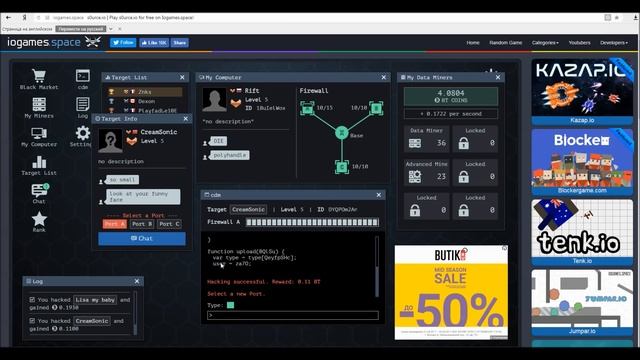Click the Twitter Follow button
This screenshot has height=360, width=640.
point(123,43)
